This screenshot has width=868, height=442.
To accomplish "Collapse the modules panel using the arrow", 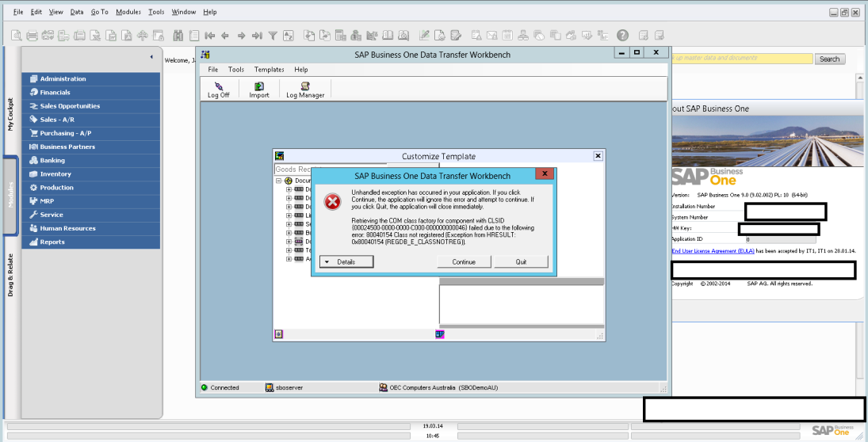I will click(x=151, y=58).
